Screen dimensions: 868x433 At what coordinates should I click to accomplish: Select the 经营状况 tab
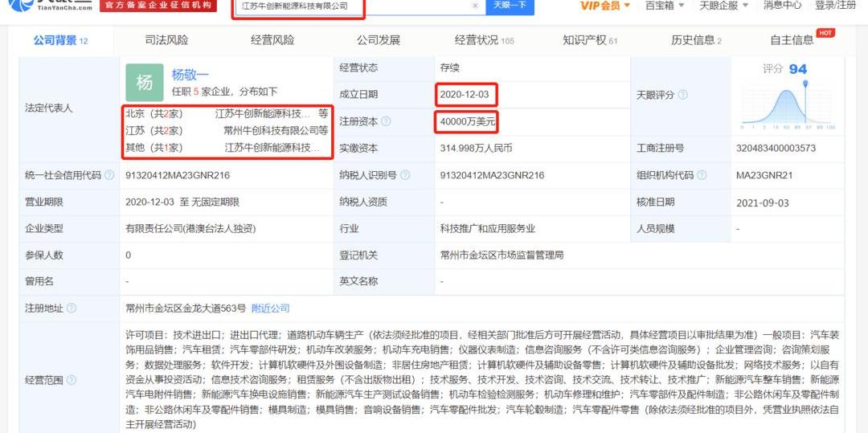(485, 40)
